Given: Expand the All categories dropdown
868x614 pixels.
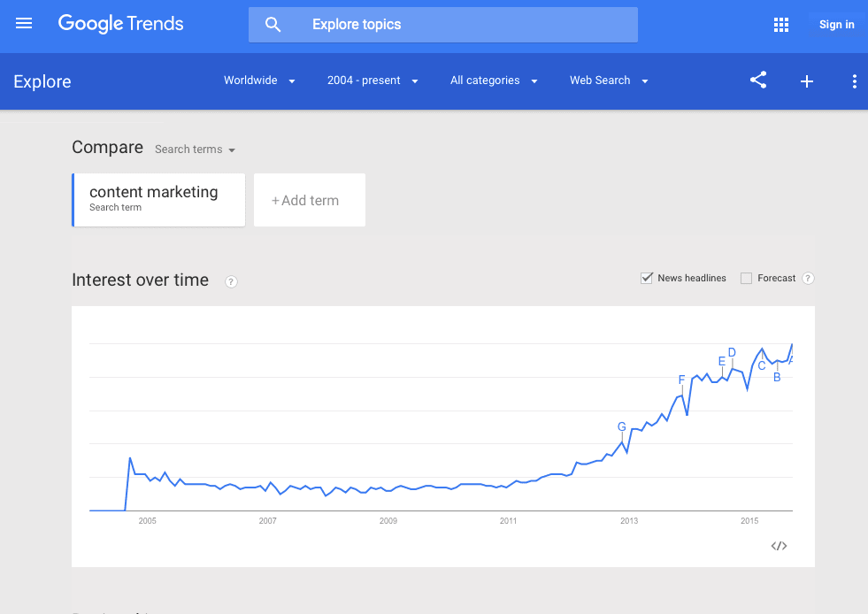Looking at the screenshot, I should click(494, 81).
